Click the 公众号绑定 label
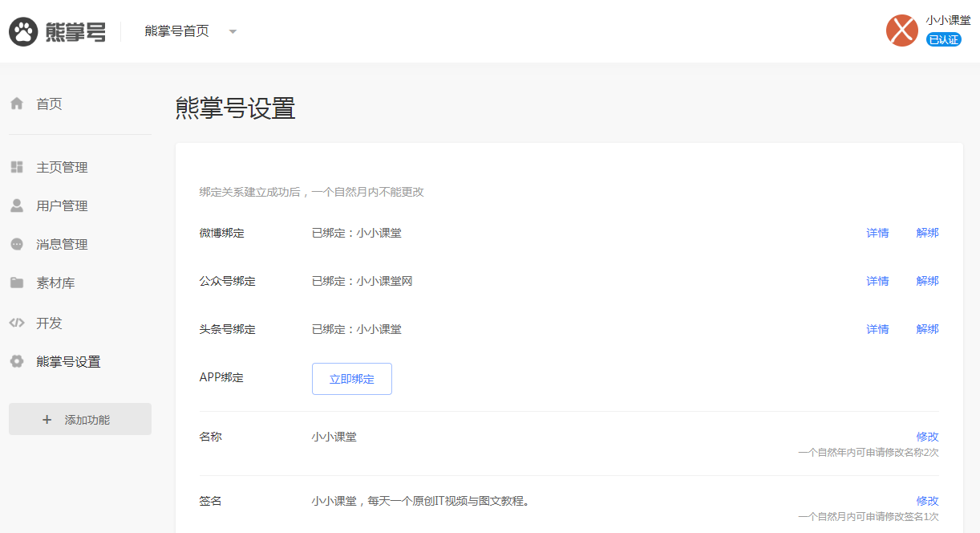This screenshot has height=533, width=980. coord(228,281)
